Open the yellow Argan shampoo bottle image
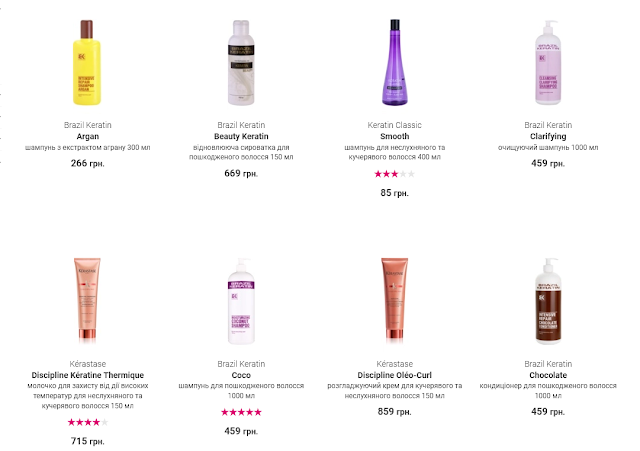 click(x=87, y=62)
